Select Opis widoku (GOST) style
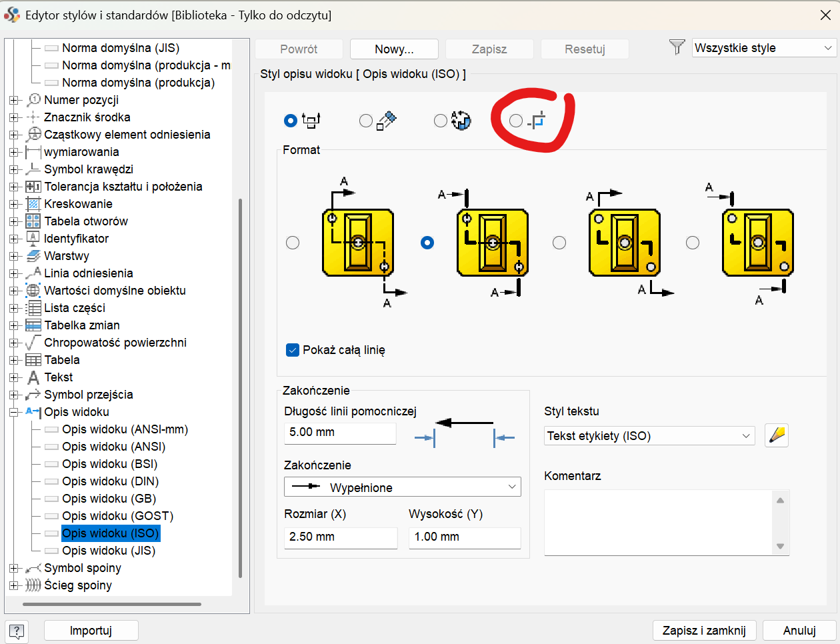 tap(117, 516)
